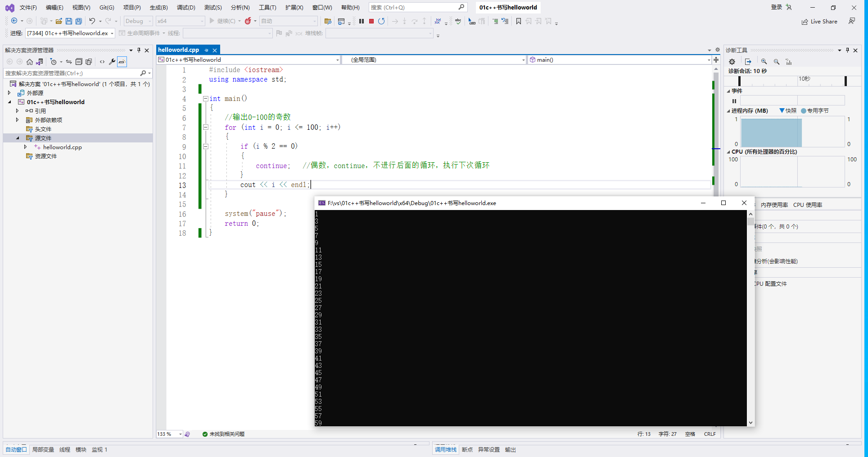Click the Navigate Backward arrow icon
The image size is (868, 457).
point(14,21)
